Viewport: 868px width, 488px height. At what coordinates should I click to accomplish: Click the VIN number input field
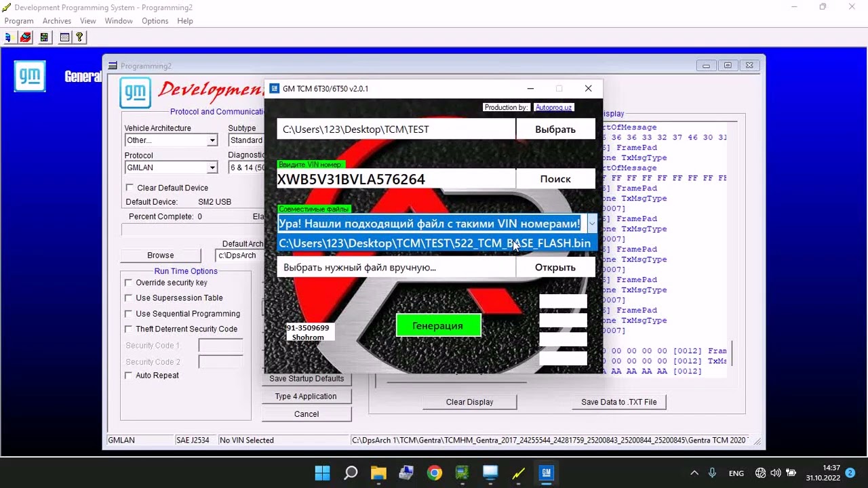pos(396,179)
